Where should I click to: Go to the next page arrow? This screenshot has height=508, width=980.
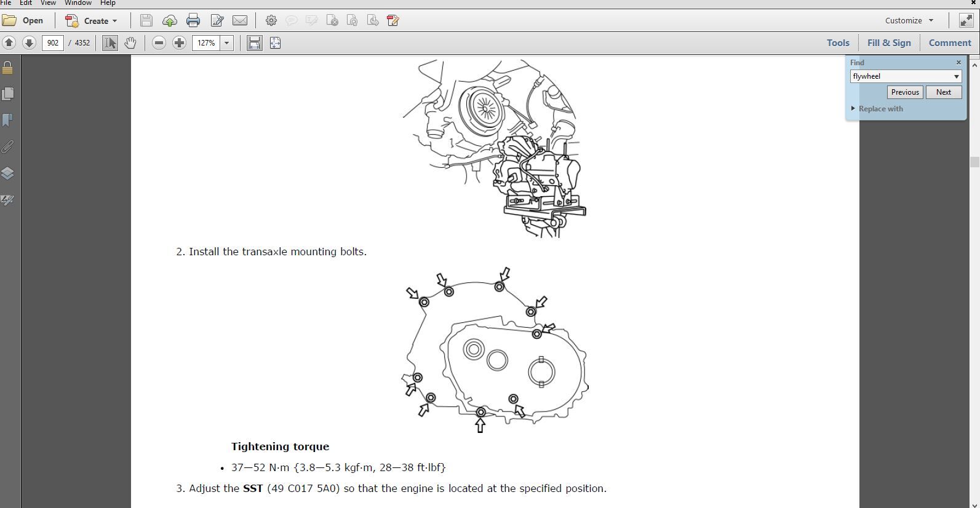click(x=29, y=43)
